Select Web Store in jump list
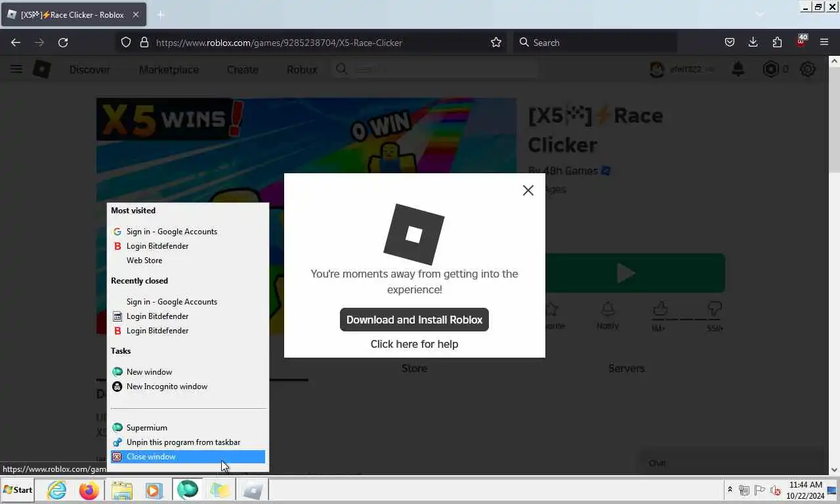Screen dimensions: 840x504 coord(144,261)
